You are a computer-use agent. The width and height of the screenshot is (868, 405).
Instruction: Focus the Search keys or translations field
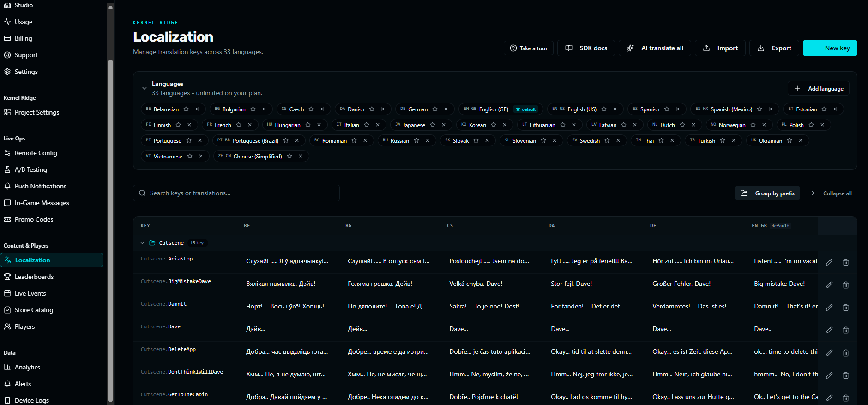(236, 193)
